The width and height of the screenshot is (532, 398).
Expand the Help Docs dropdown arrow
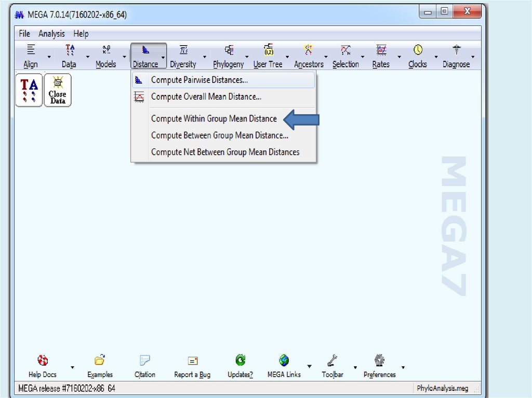point(72,367)
